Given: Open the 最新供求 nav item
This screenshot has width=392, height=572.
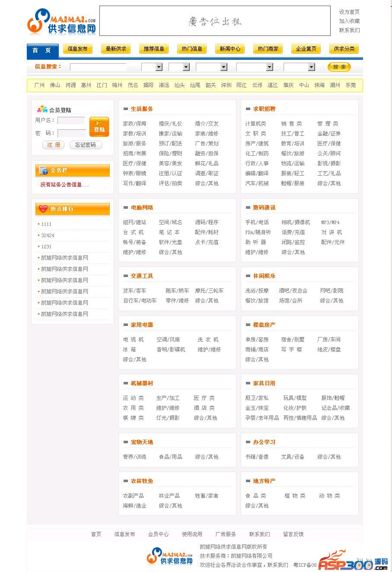Looking at the screenshot, I should point(116,49).
